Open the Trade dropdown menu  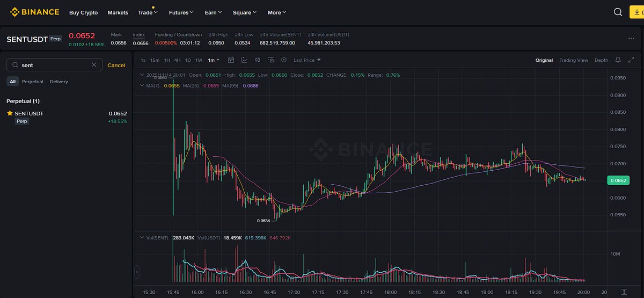[147, 12]
